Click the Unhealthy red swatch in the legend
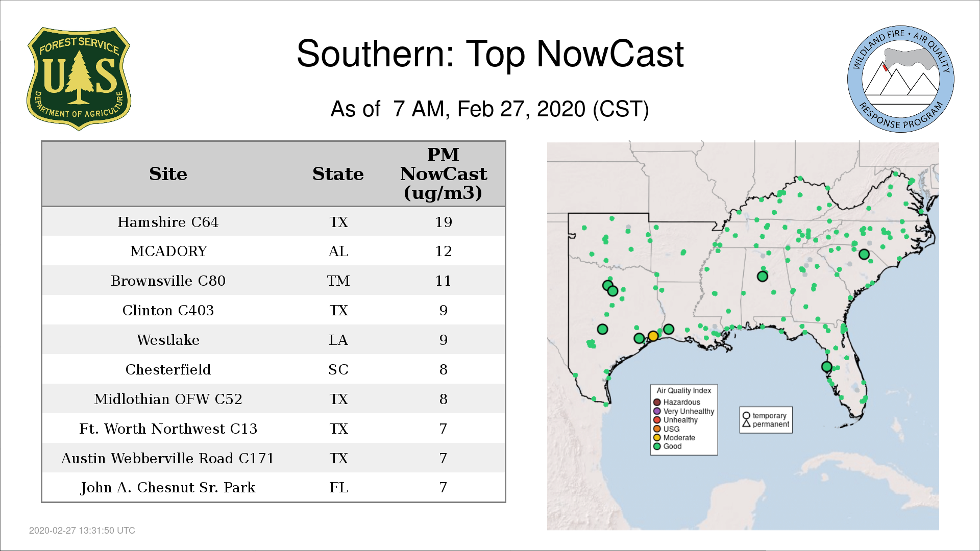Image resolution: width=980 pixels, height=551 pixels. click(657, 420)
